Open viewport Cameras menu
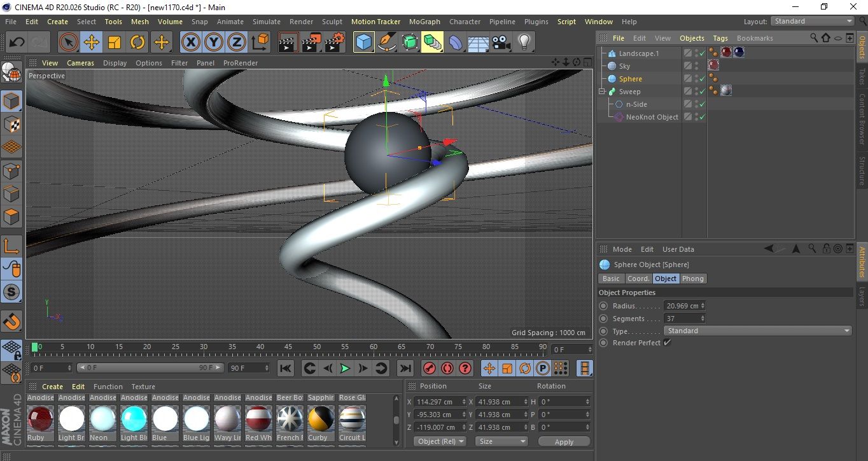 pyautogui.click(x=81, y=63)
